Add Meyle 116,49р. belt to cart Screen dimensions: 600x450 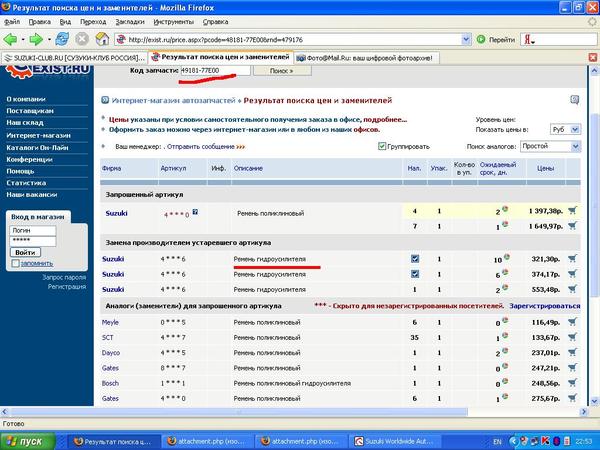coord(572,322)
